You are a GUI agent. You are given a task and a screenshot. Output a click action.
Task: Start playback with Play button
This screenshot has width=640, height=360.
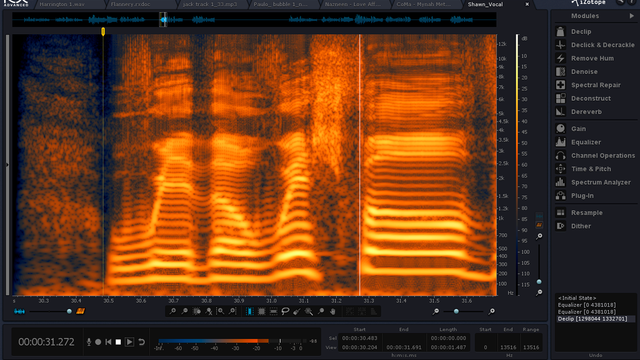click(x=129, y=342)
